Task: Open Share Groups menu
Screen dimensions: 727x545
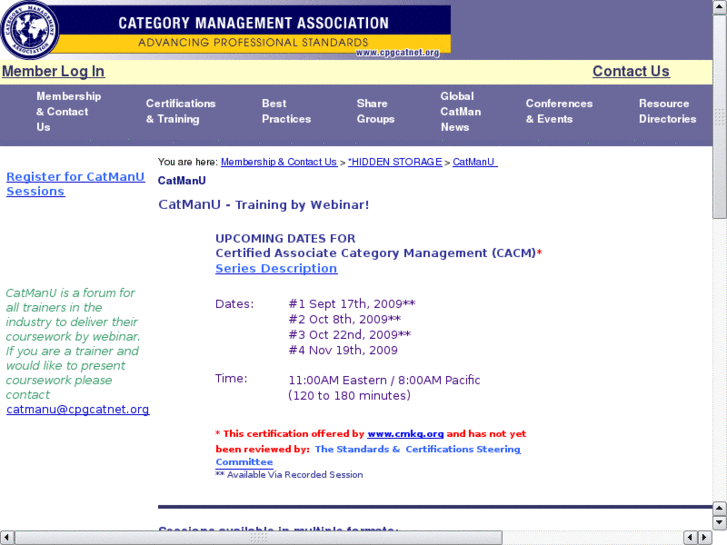Action: point(375,111)
